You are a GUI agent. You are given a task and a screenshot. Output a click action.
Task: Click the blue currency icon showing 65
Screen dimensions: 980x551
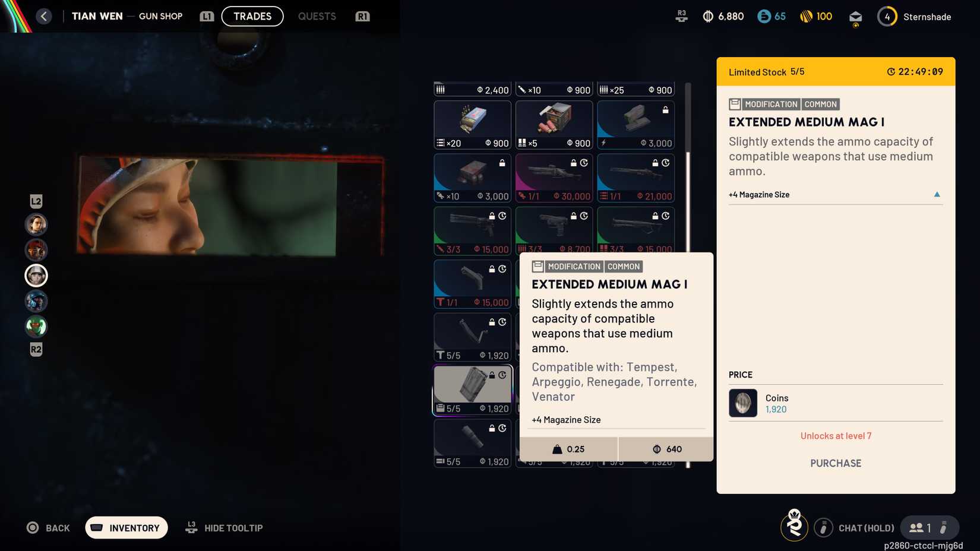point(764,17)
